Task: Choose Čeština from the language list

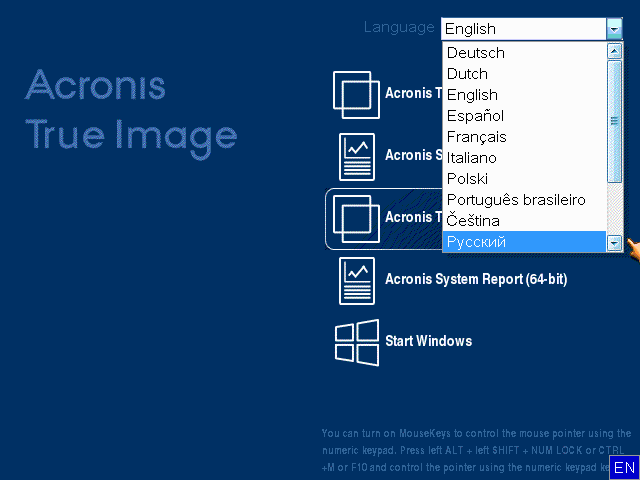Action: [x=474, y=221]
